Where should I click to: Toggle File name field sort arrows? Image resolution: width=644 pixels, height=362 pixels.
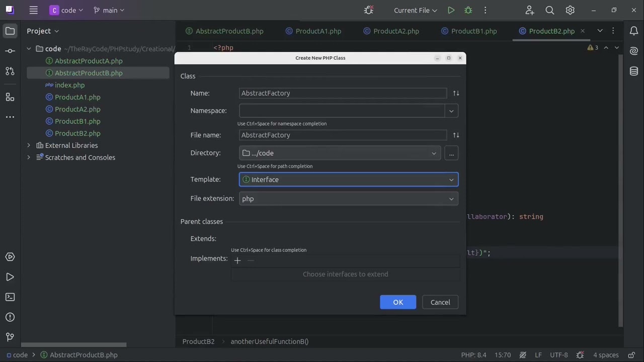click(456, 135)
